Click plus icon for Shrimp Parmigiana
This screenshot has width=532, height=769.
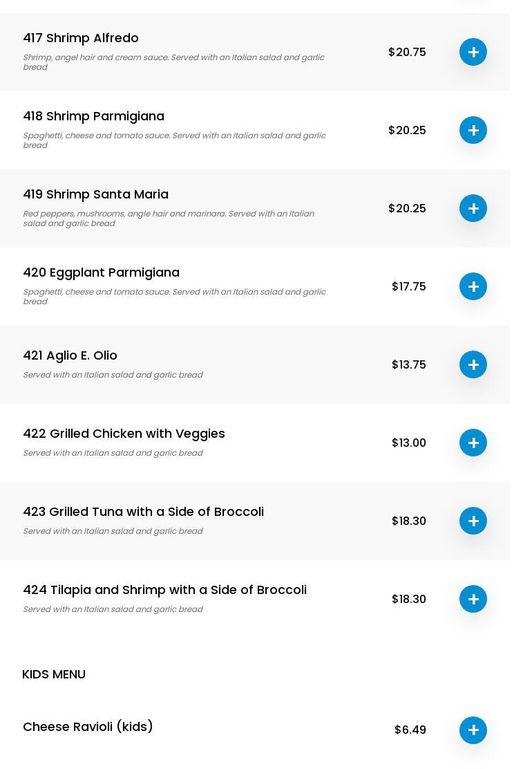[473, 130]
